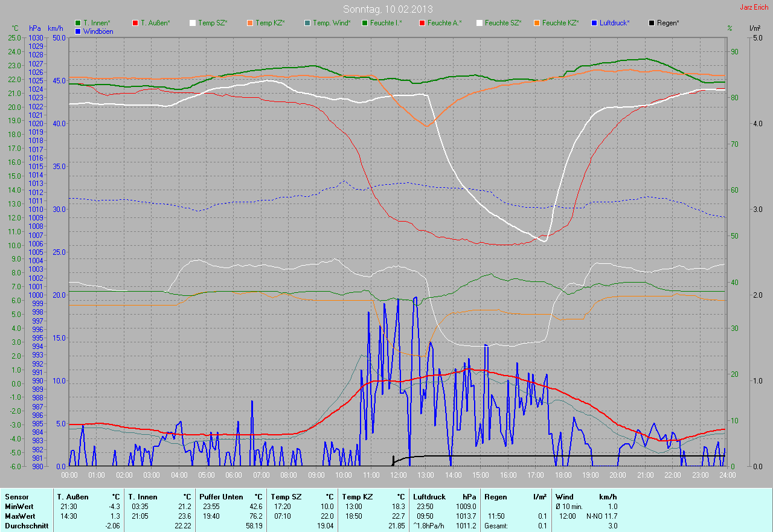Click the 'Gesamt:' rain total label

coord(496,526)
